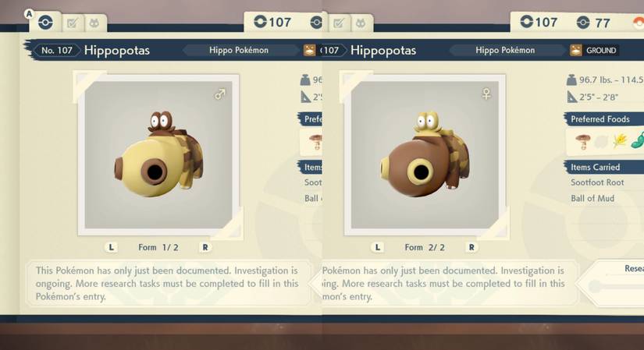Viewport: 644px width, 350px height.
Task: Click the L button under male Hippopotas
Action: [x=111, y=247]
